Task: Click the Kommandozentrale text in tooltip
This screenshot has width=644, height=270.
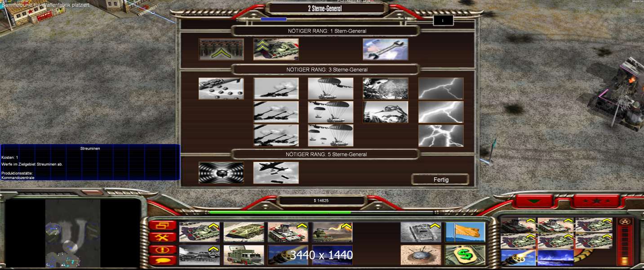Action: [x=18, y=178]
